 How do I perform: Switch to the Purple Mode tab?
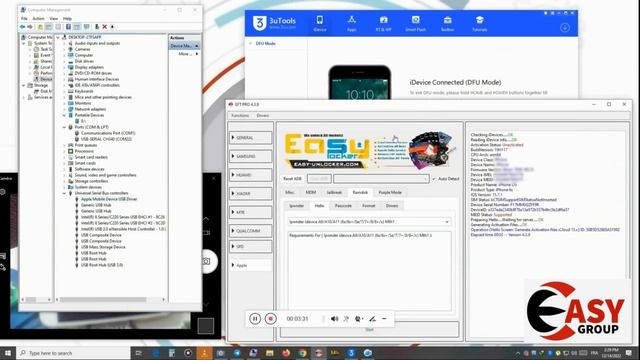click(x=390, y=192)
